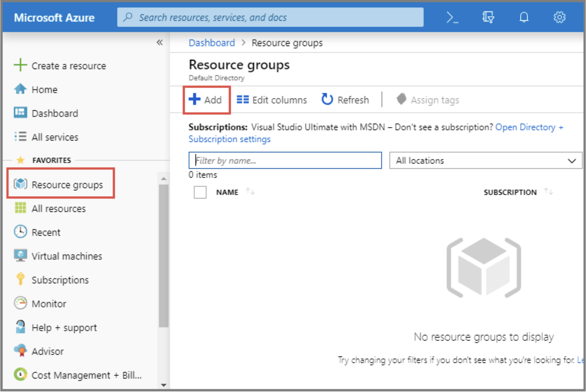This screenshot has height=392, width=586.
Task: Navigate to Dashboard via breadcrumb
Action: 212,43
